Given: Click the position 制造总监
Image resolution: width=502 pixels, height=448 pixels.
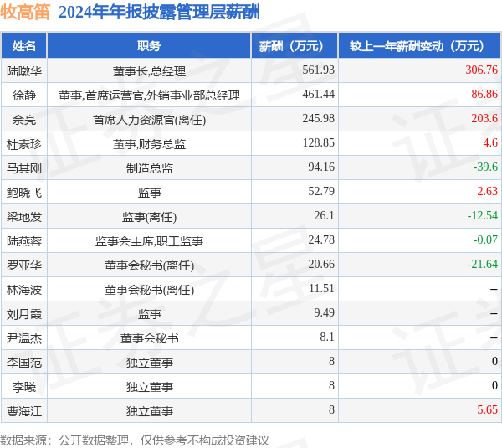Looking at the screenshot, I should click(149, 168).
